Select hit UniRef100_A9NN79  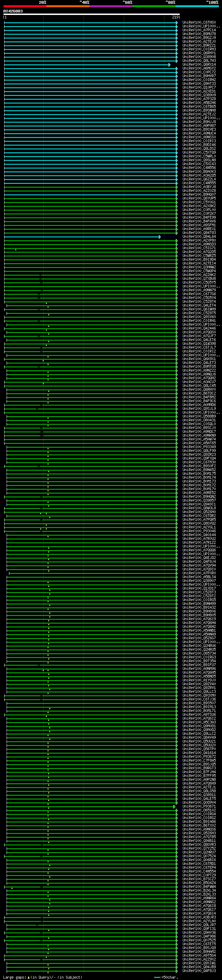click(x=199, y=290)
